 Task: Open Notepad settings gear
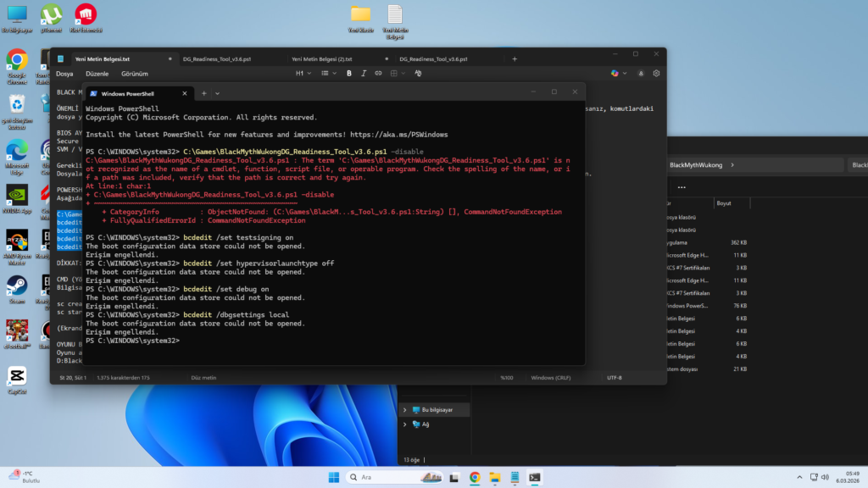coord(656,73)
